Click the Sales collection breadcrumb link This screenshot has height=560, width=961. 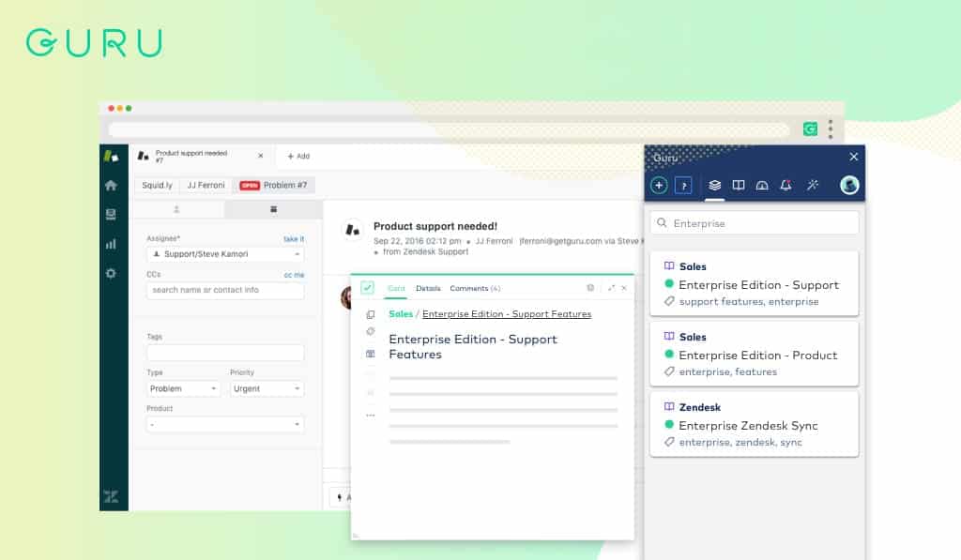click(x=401, y=313)
